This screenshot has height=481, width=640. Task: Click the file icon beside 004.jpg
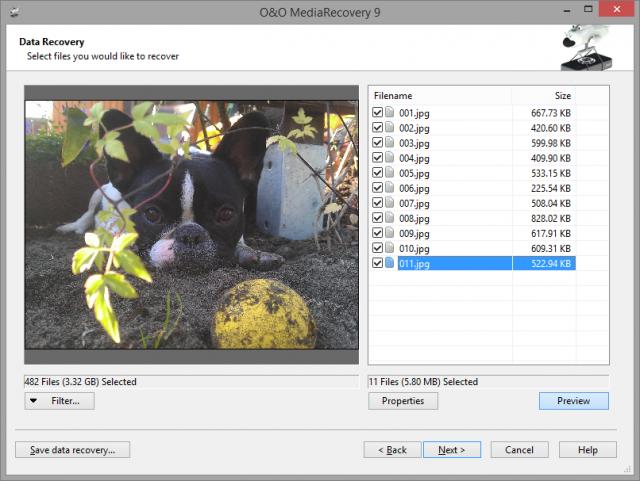[x=390, y=158]
